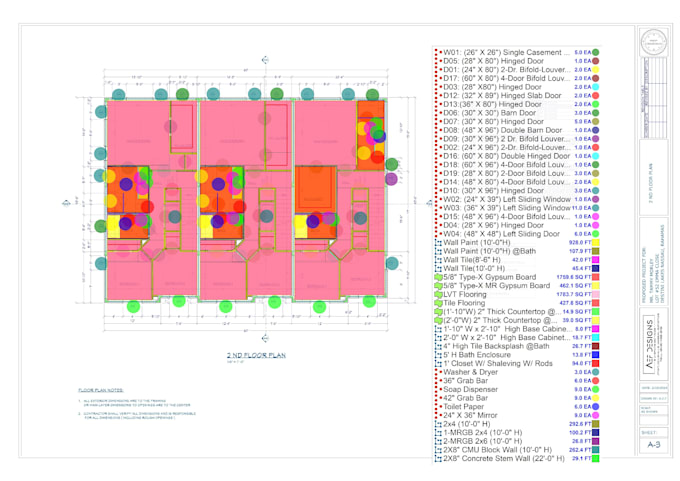Image resolution: width=680 pixels, height=481 pixels.
Task: Click the section marker above the floor plan
Action: click(x=265, y=60)
